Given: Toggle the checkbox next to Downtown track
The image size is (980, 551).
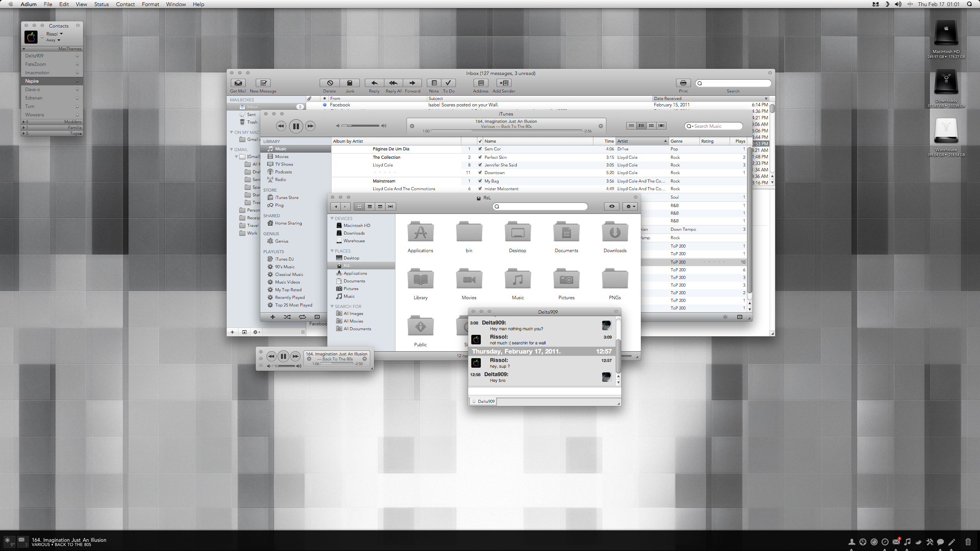Looking at the screenshot, I should (x=479, y=173).
